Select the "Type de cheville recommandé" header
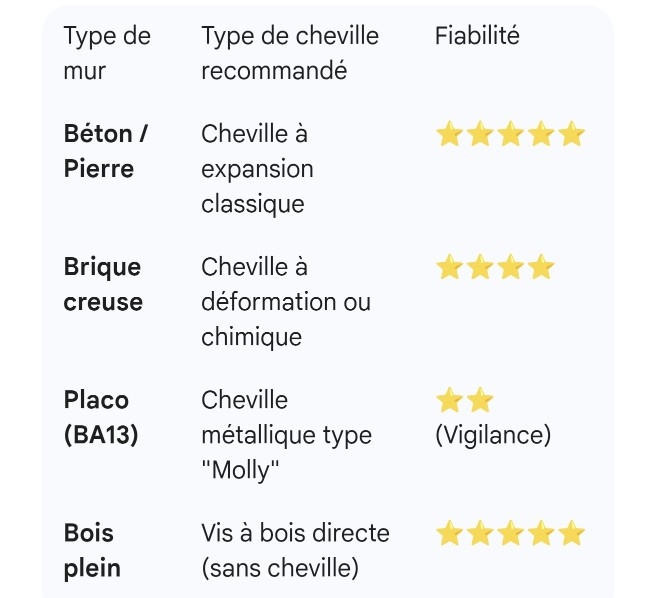The image size is (656, 598). click(290, 53)
